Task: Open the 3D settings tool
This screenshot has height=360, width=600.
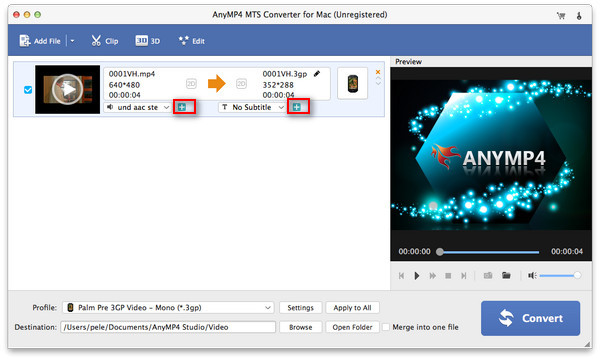Action: 147,41
